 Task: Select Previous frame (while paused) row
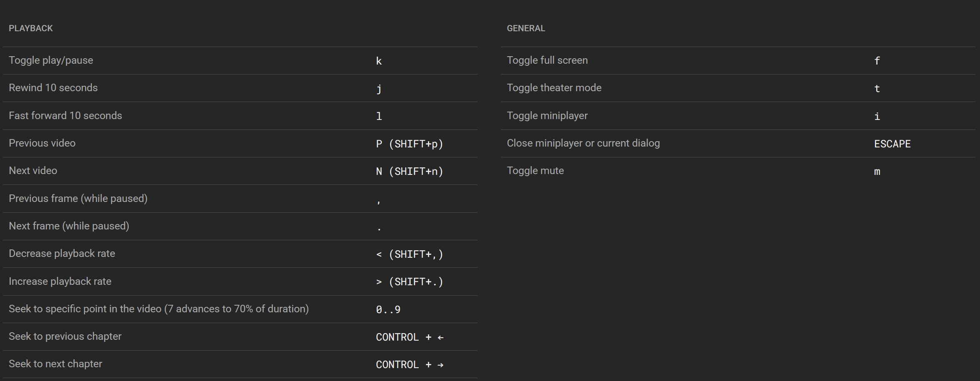pos(240,199)
